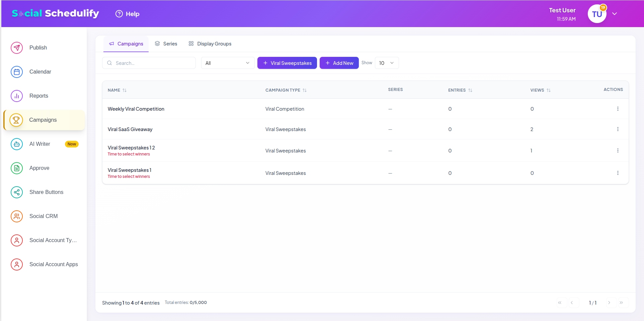Open Reports bar chart icon
The width and height of the screenshot is (644, 321).
[x=17, y=96]
